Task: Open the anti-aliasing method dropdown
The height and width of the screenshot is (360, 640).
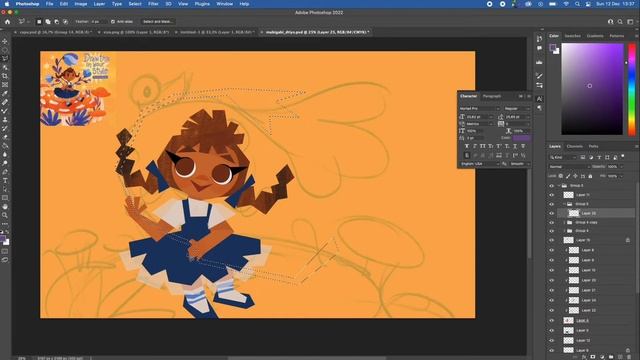Action: coord(520,164)
